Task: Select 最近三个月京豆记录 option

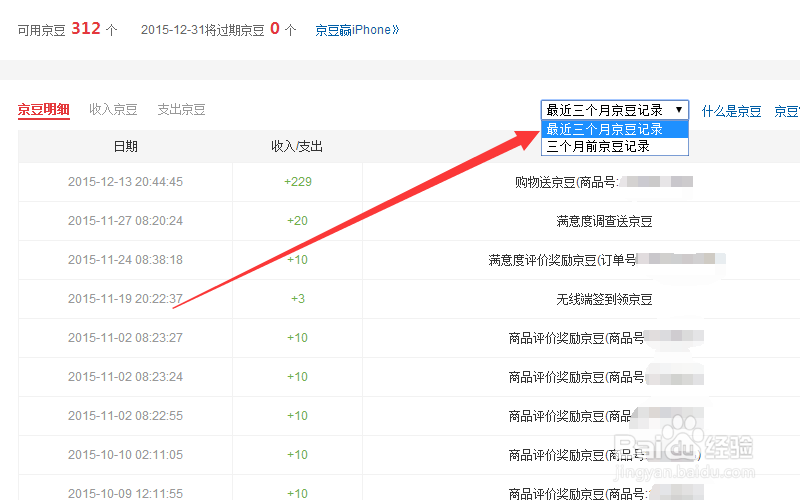Action: pyautogui.click(x=615, y=129)
